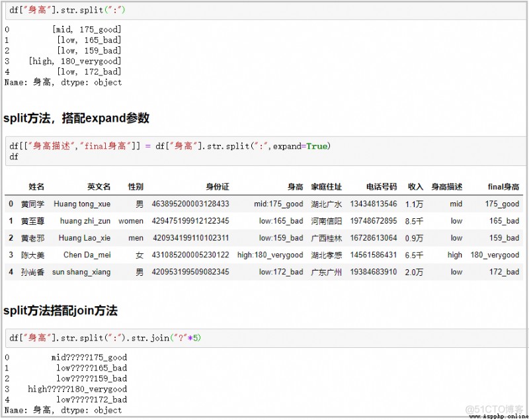Click ID number '429475199912122345'
This screenshot has height=420, width=529.
coord(190,221)
